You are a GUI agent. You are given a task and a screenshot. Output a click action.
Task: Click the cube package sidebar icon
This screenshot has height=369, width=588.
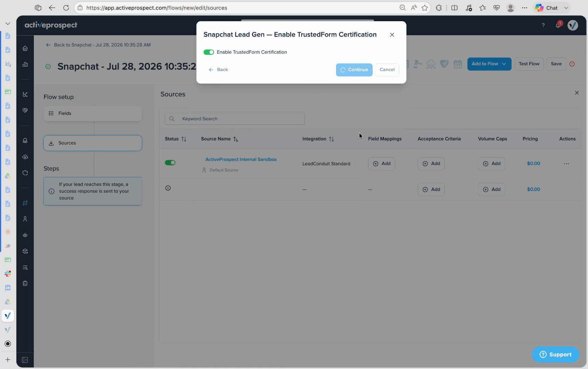(x=25, y=251)
